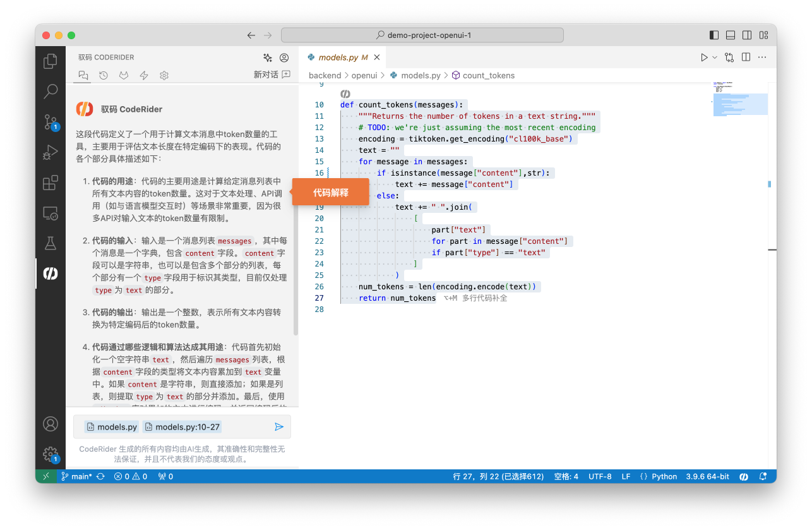The width and height of the screenshot is (812, 530).
Task: Open the CodeRider settings gear tab
Action: pos(164,75)
